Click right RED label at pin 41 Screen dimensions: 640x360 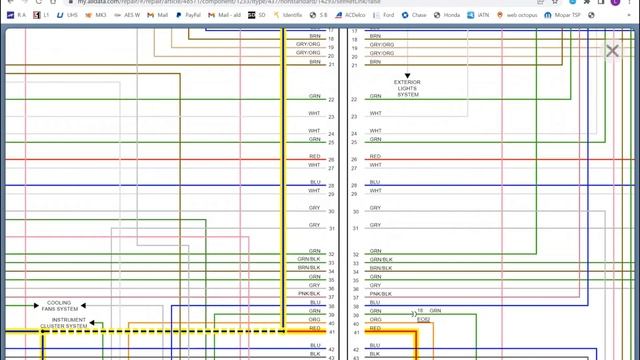click(375, 328)
